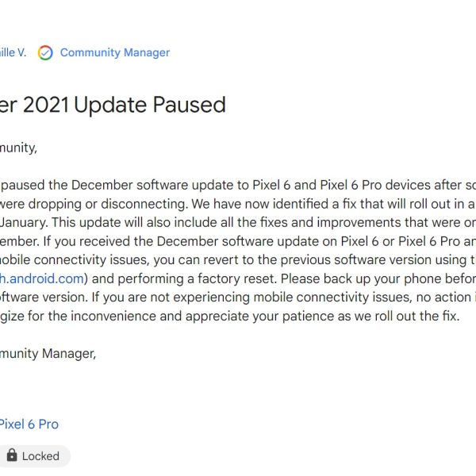Viewport: 476px width, 476px height.
Task: Open the Community Manager role link
Action: pos(115,53)
